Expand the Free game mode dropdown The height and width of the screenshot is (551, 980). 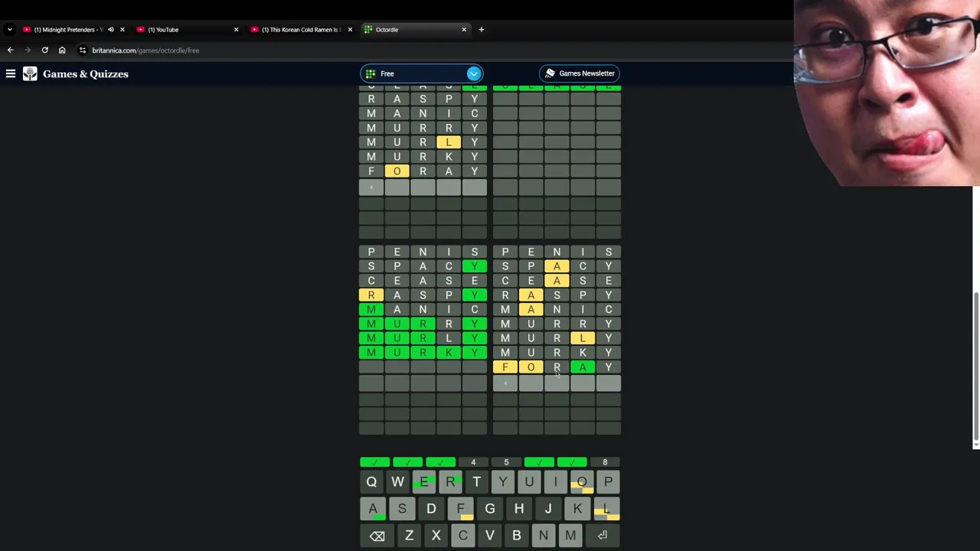474,73
